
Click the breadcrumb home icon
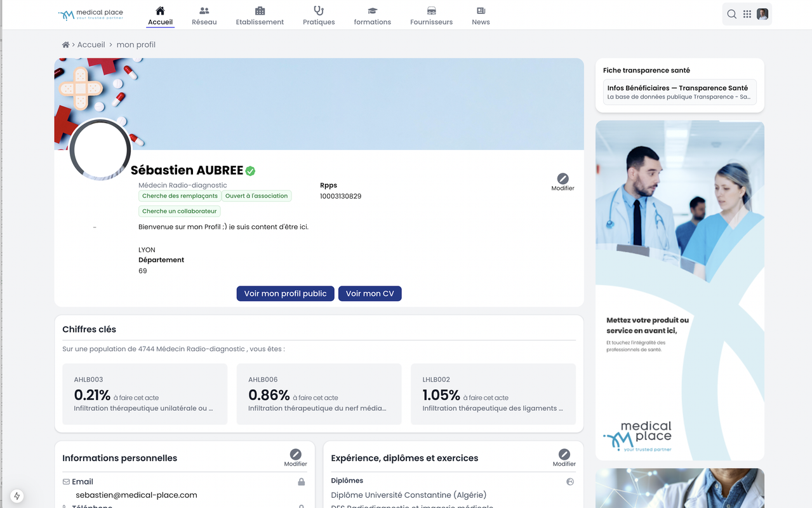(65, 44)
